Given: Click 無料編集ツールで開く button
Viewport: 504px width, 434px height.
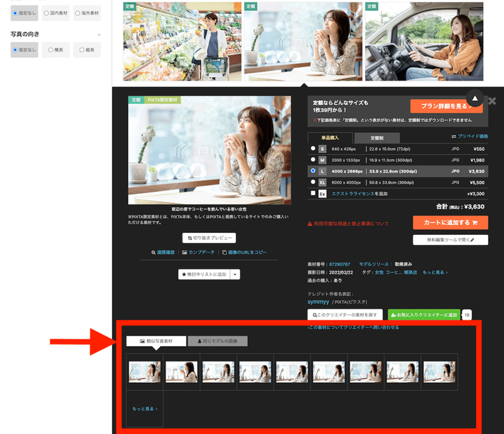Looking at the screenshot, I should click(450, 240).
